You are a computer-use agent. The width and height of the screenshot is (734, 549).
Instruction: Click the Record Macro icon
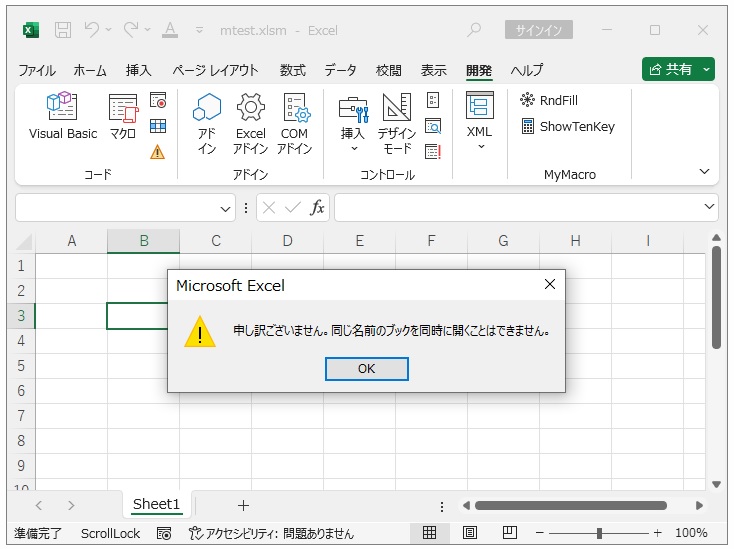tap(158, 100)
